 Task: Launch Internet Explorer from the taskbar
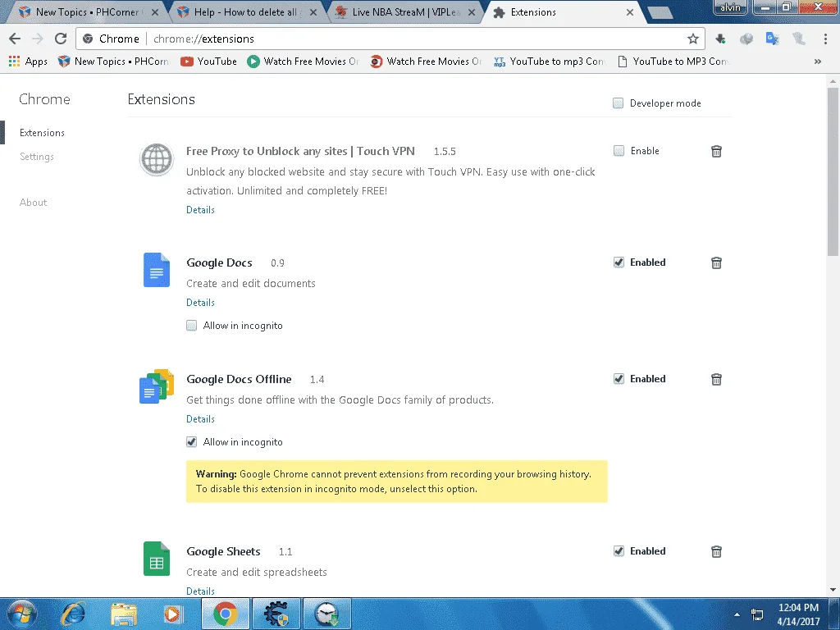(73, 614)
